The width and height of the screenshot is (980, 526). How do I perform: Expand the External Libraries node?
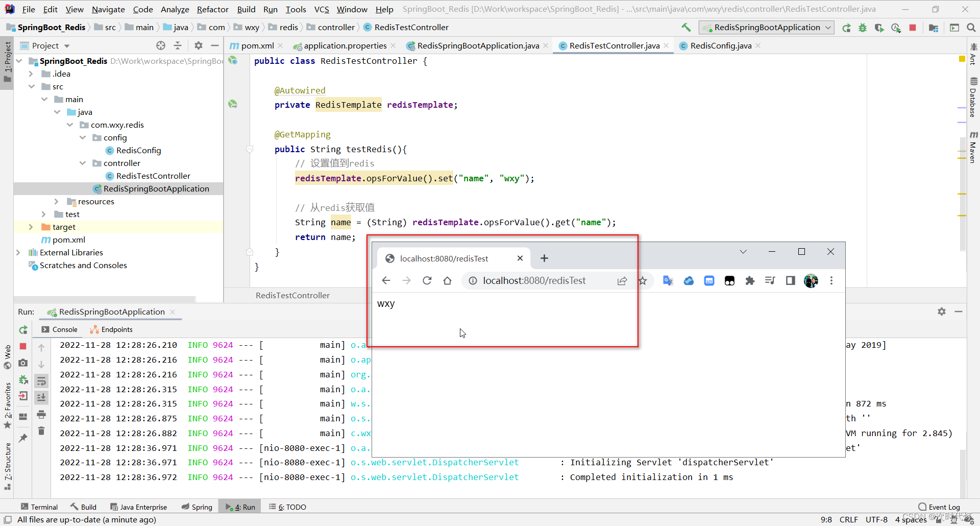(18, 252)
